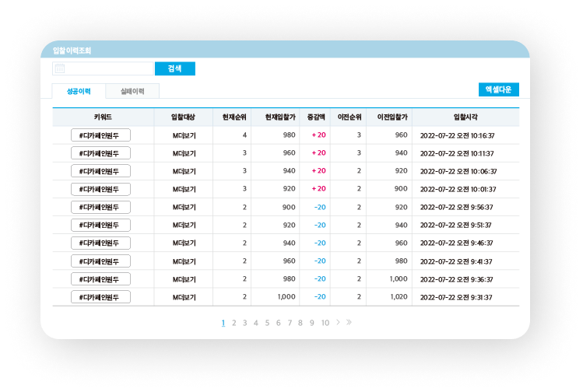Click the date search input field
583x392 pixels.
pyautogui.click(x=103, y=68)
